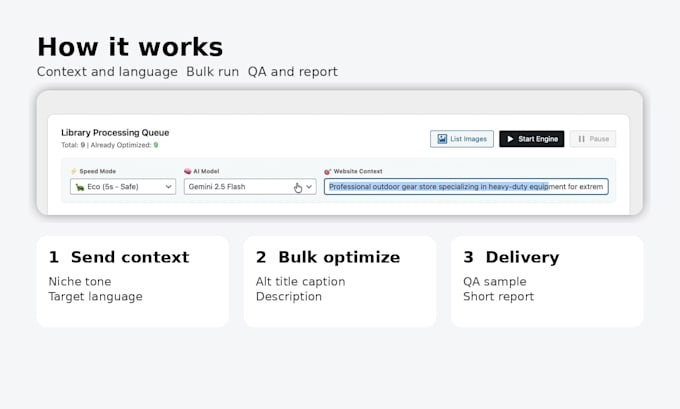Image resolution: width=680 pixels, height=409 pixels.
Task: Click the Pause bars icon
Action: [582, 139]
